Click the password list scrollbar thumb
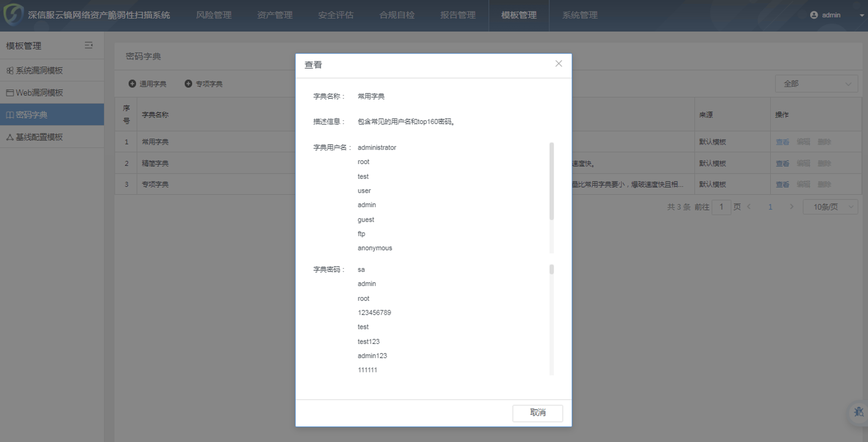The image size is (868, 442). (x=551, y=269)
